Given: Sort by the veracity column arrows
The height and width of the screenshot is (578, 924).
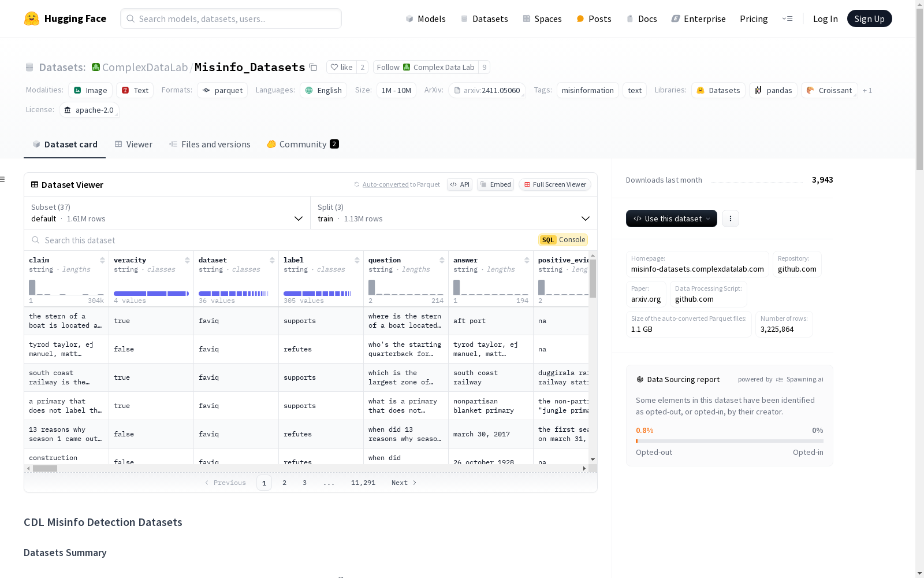Looking at the screenshot, I should tap(187, 260).
